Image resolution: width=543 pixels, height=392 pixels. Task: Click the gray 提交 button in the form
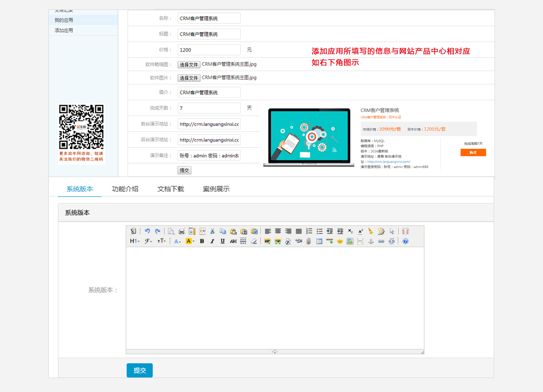(184, 170)
